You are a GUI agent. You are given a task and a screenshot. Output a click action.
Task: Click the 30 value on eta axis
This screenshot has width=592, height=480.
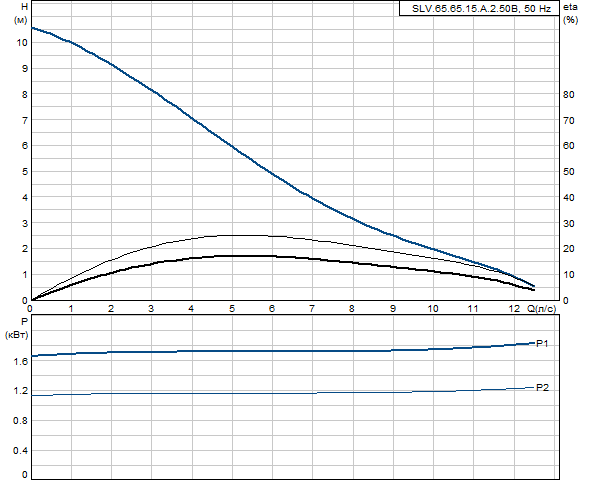[x=569, y=224]
